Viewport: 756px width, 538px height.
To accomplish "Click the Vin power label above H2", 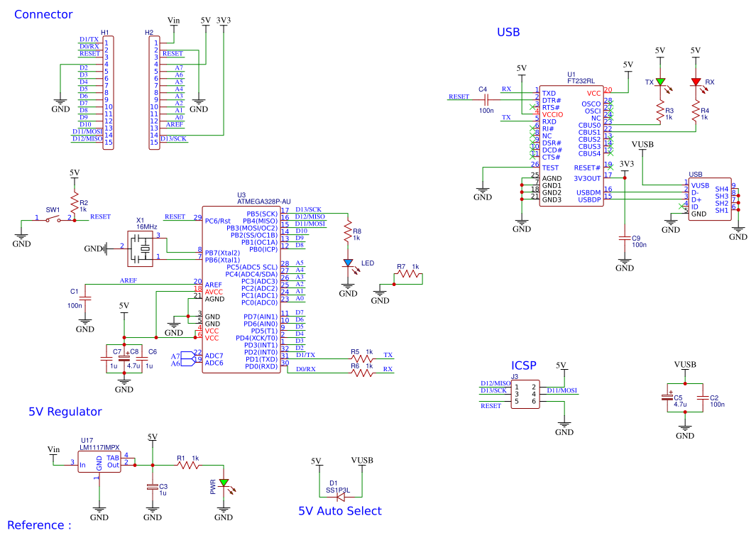I will (174, 21).
